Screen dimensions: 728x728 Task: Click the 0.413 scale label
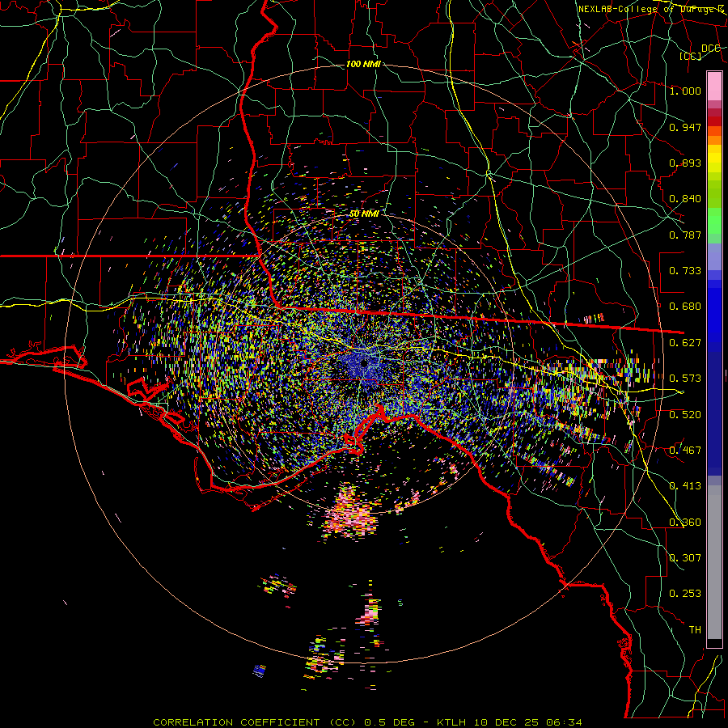pos(685,485)
